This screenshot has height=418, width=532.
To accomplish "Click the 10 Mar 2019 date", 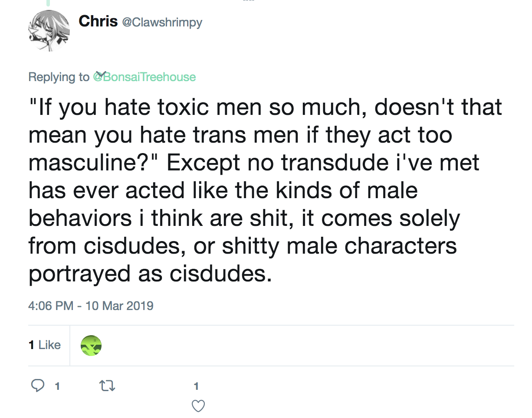I will coord(120,306).
